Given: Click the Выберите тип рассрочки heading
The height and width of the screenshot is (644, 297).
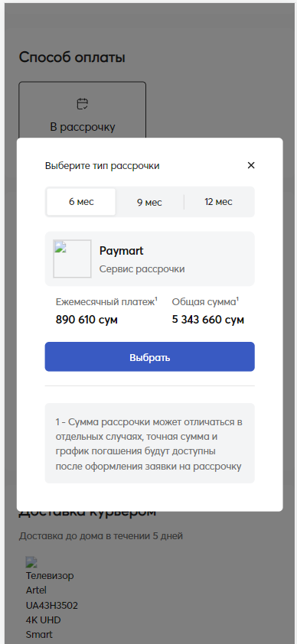Looking at the screenshot, I should pos(103,166).
